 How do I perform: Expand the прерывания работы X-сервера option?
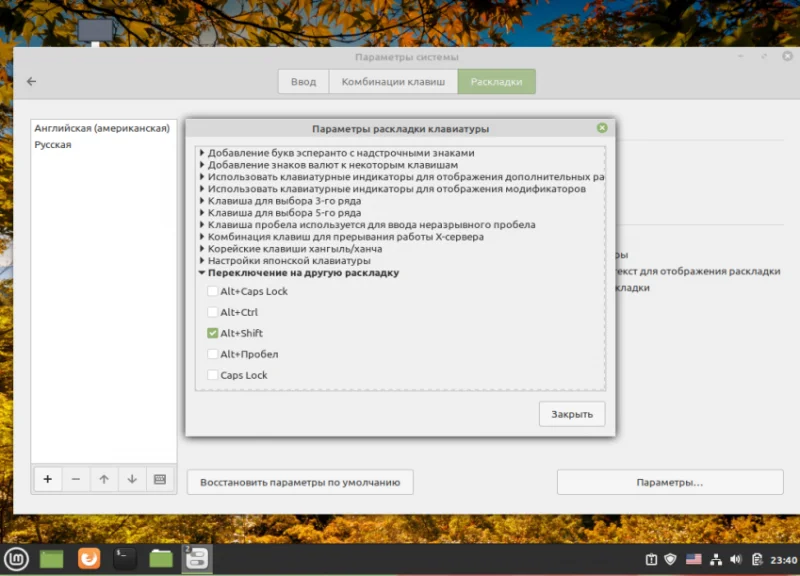(202, 237)
